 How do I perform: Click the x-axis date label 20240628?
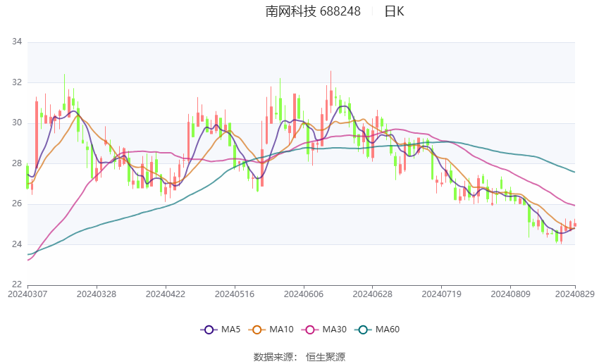pos(373,294)
